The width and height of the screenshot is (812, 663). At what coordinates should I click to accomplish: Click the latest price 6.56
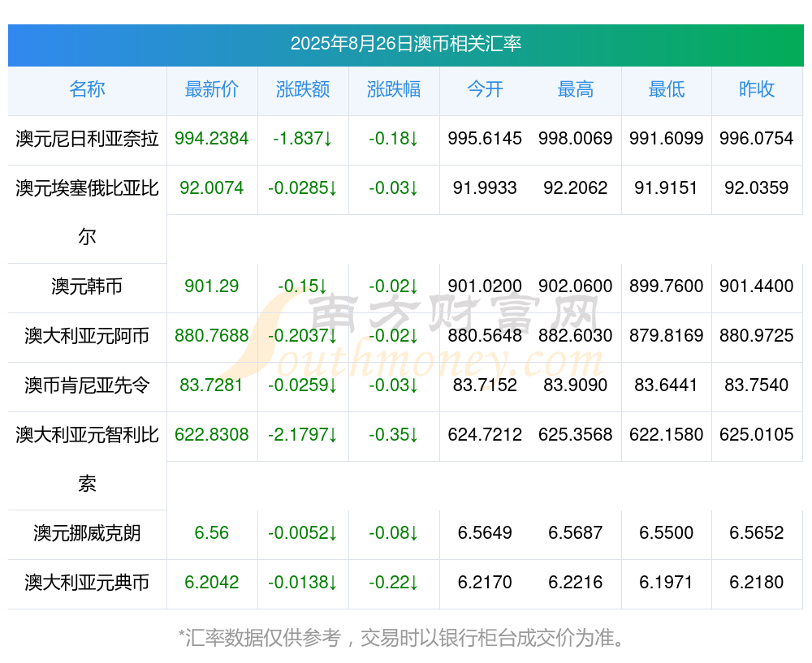[212, 533]
